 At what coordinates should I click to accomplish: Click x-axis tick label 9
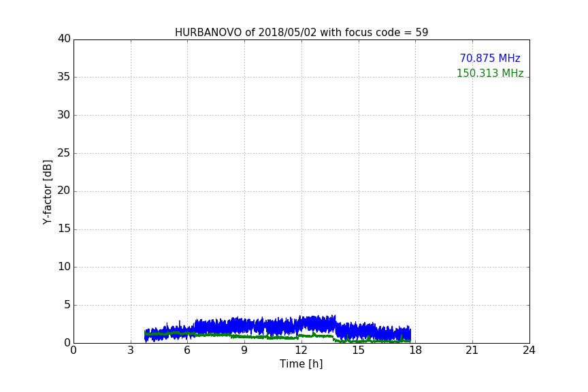[244, 350]
